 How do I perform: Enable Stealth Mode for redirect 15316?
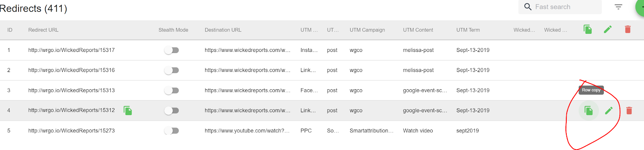(171, 70)
